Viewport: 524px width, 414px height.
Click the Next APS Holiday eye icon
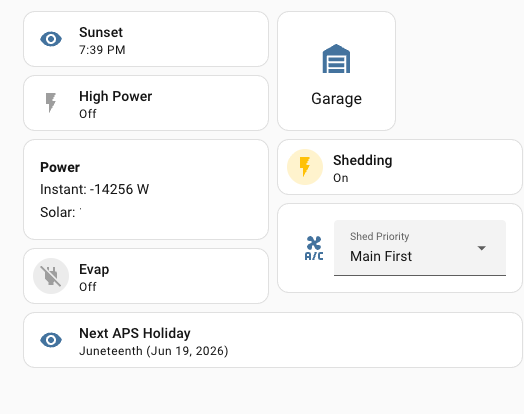tap(51, 340)
